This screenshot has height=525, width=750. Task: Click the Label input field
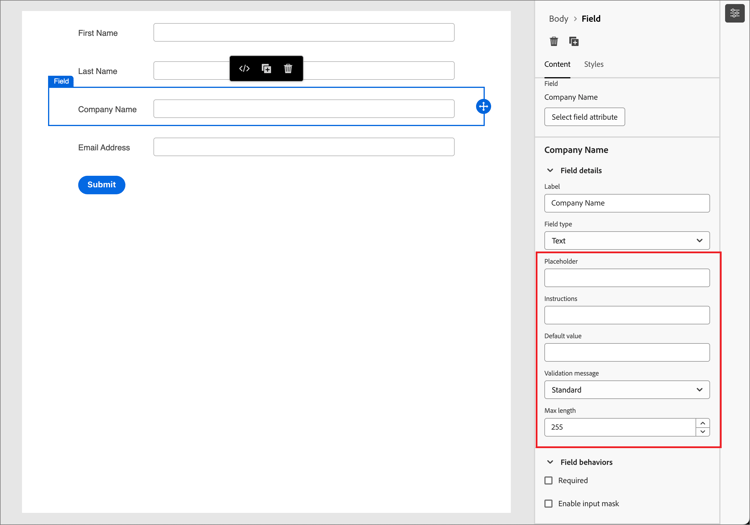pyautogui.click(x=627, y=203)
